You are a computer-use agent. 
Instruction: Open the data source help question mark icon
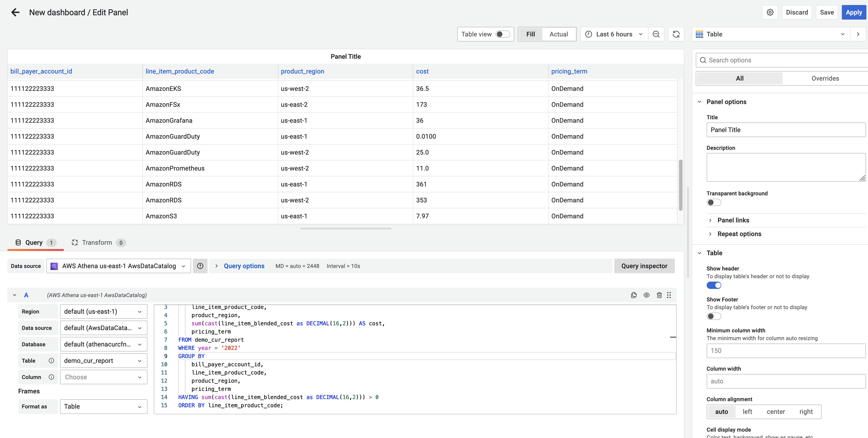[200, 266]
